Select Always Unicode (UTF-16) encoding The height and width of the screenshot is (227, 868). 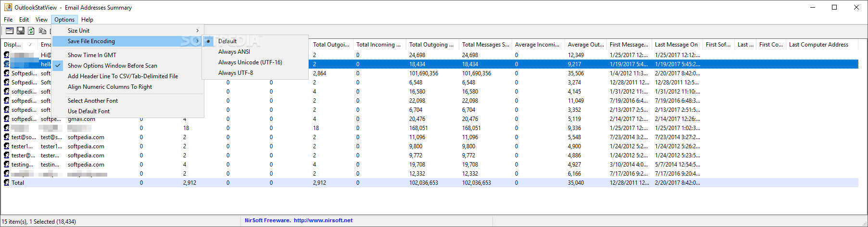click(x=256, y=62)
